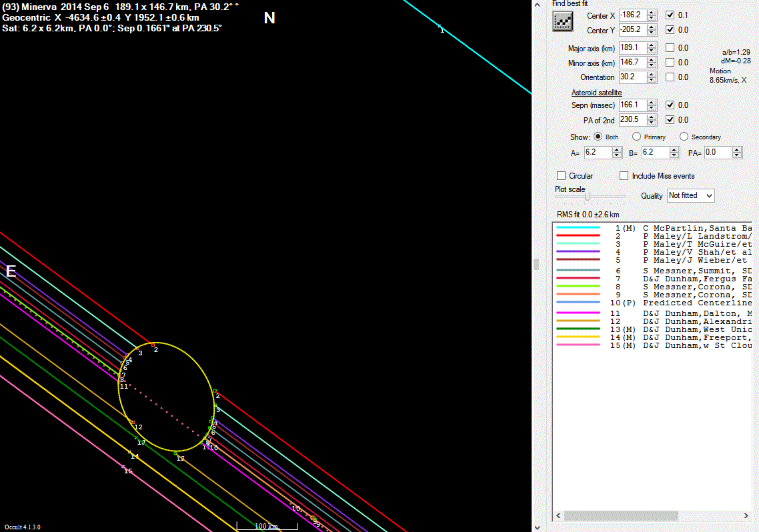Click the Sepn (masec) spinner arrows
The image size is (759, 532).
(652, 105)
